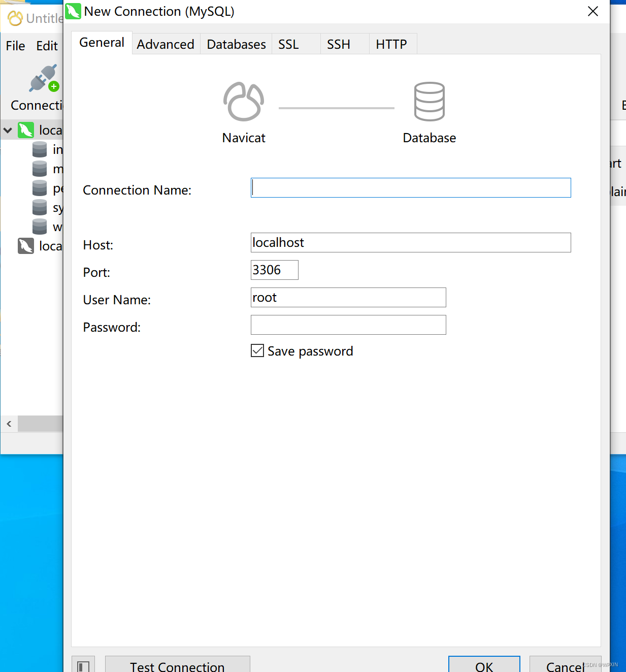Close the New Connection dialog

[x=592, y=11]
